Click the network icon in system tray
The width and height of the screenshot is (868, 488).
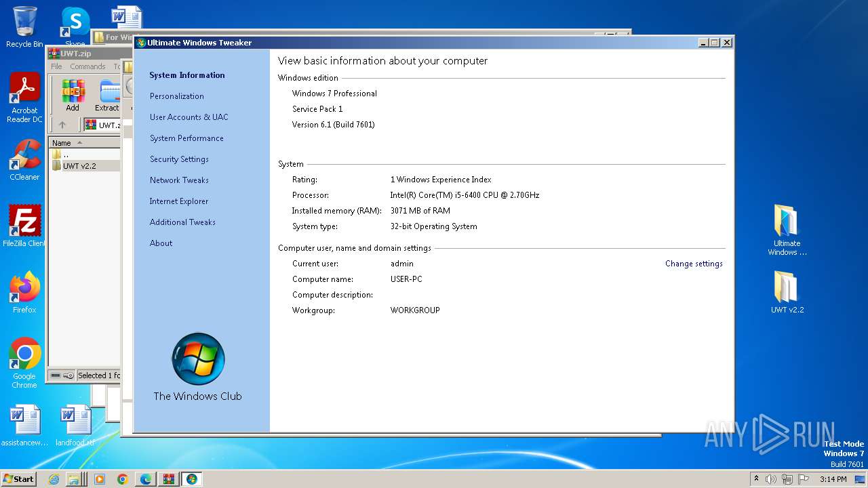pyautogui.click(x=787, y=479)
